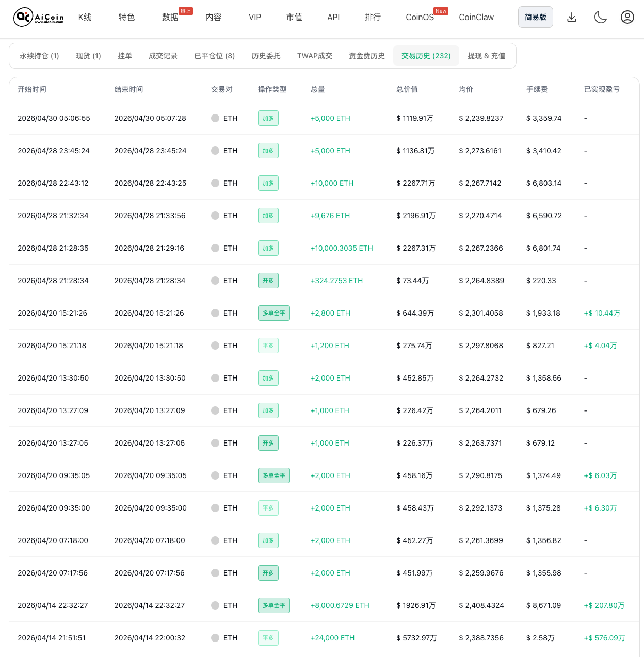This screenshot has width=644, height=657.
Task: Click the $ 5732.97万 total value
Action: click(x=416, y=638)
